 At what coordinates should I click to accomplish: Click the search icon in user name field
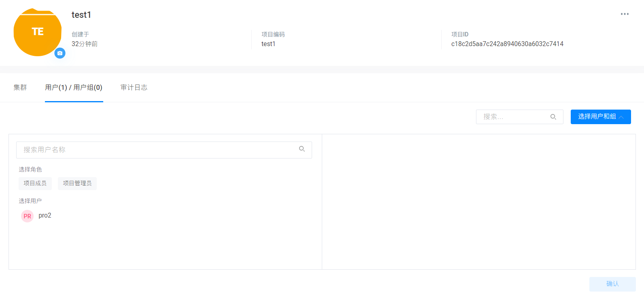pyautogui.click(x=302, y=149)
